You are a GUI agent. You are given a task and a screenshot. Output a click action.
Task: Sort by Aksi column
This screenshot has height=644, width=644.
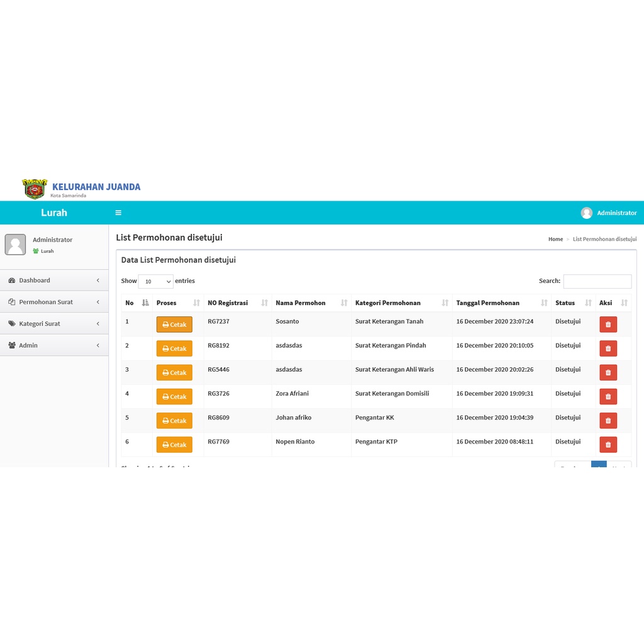[613, 303]
